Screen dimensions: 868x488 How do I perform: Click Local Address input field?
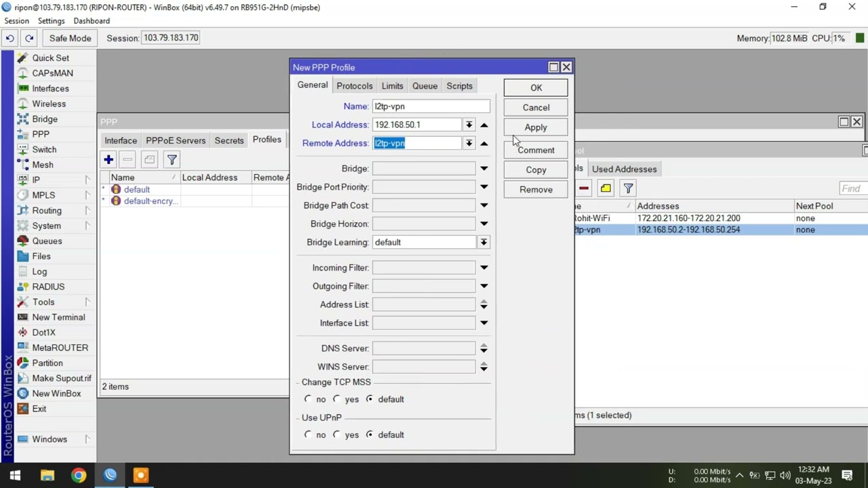tap(417, 125)
